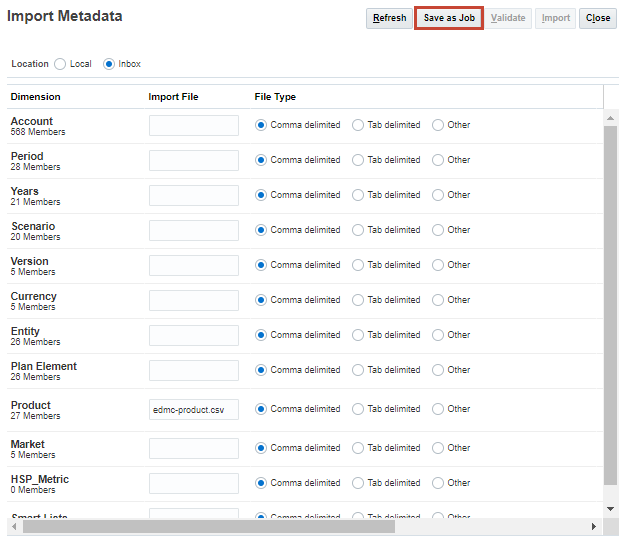This screenshot has width=626, height=543.
Task: Select Tab delimited for Product
Action: (358, 409)
